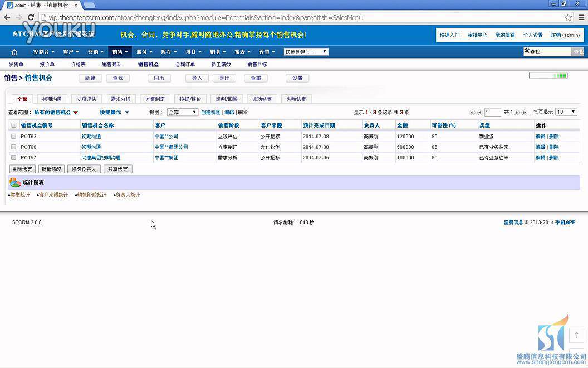Image resolution: width=588 pixels, height=368 pixels.
Task: Open the 统计图表 statistics chart panel icon
Action: click(x=14, y=182)
